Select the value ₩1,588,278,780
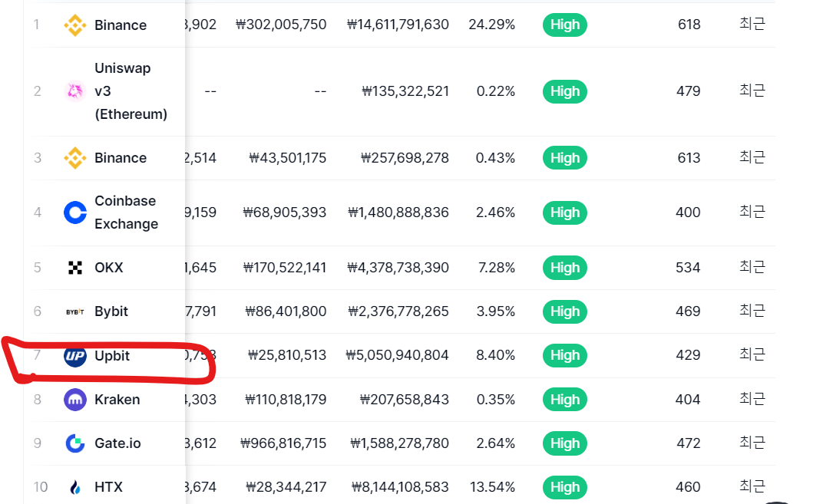This screenshot has height=504, width=813. pyautogui.click(x=400, y=443)
